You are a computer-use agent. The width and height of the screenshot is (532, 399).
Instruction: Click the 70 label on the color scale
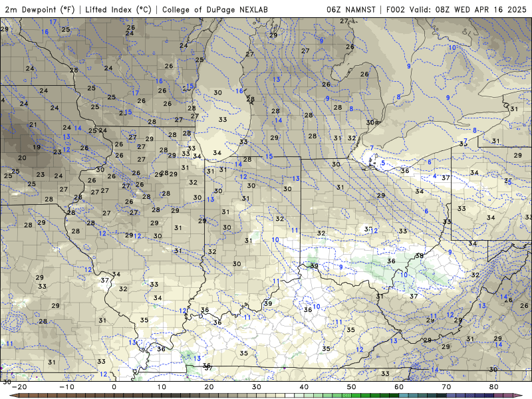tap(446, 387)
